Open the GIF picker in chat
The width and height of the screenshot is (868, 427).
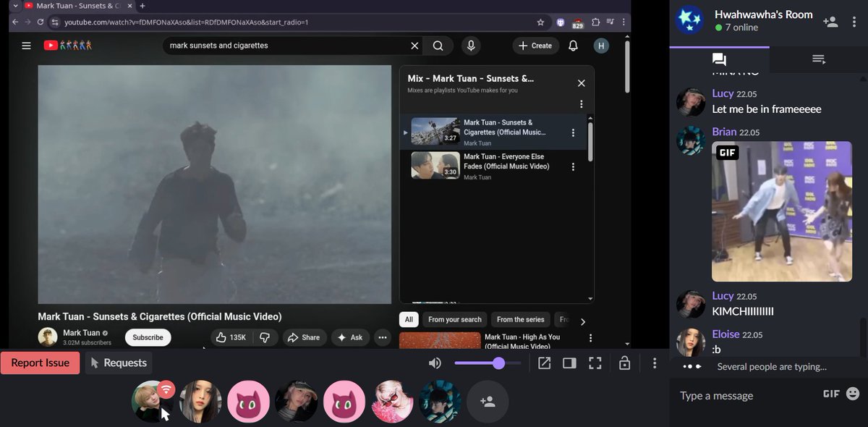831,394
